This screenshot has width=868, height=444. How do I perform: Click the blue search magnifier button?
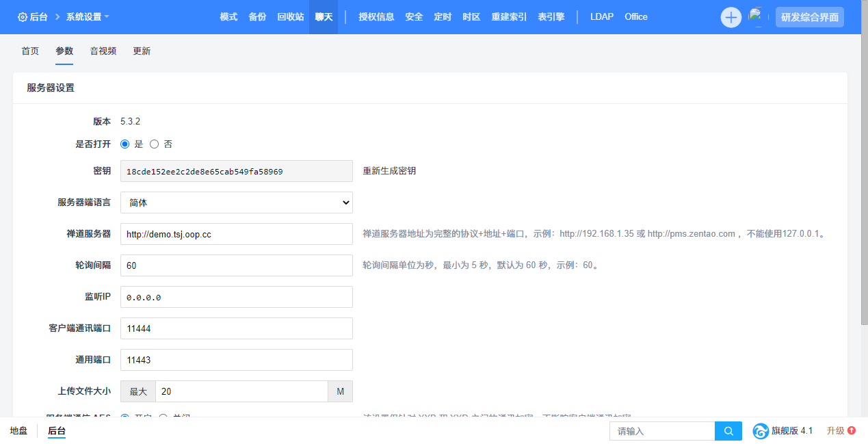[728, 431]
